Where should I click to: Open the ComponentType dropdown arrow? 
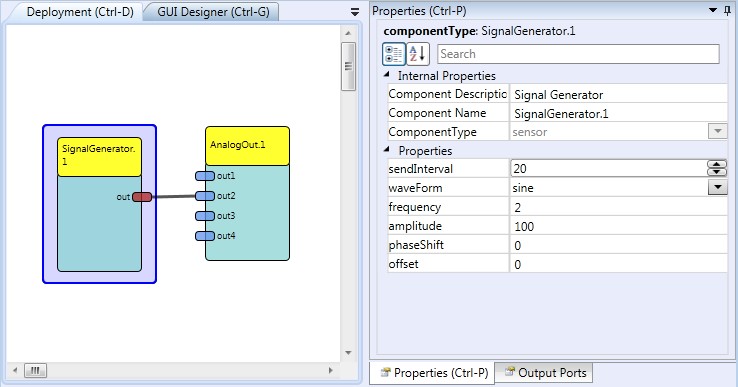[717, 131]
